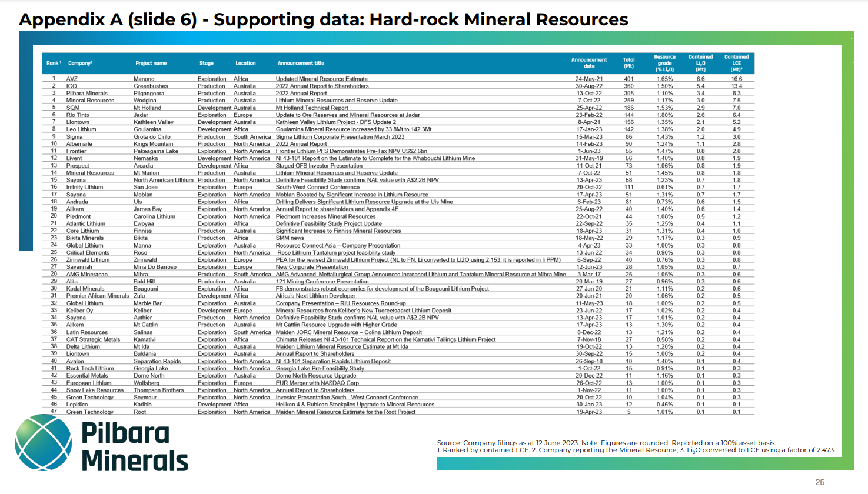
Task: Select company 'IGO' in row 2
Action: point(72,86)
